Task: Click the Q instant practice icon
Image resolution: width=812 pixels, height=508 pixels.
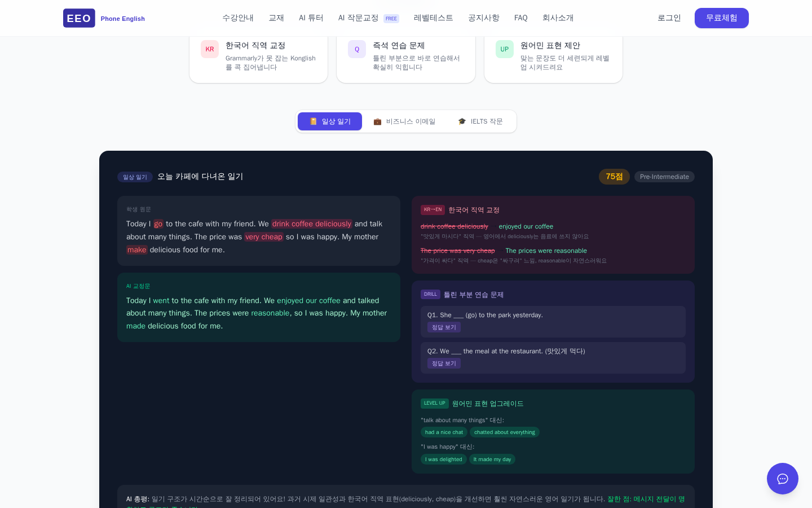Action: [x=357, y=49]
